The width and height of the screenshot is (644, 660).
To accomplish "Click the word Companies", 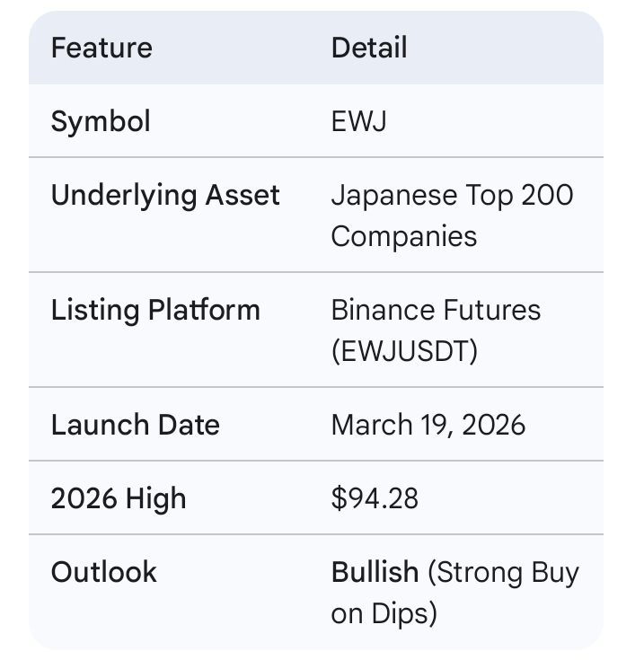I will (403, 235).
